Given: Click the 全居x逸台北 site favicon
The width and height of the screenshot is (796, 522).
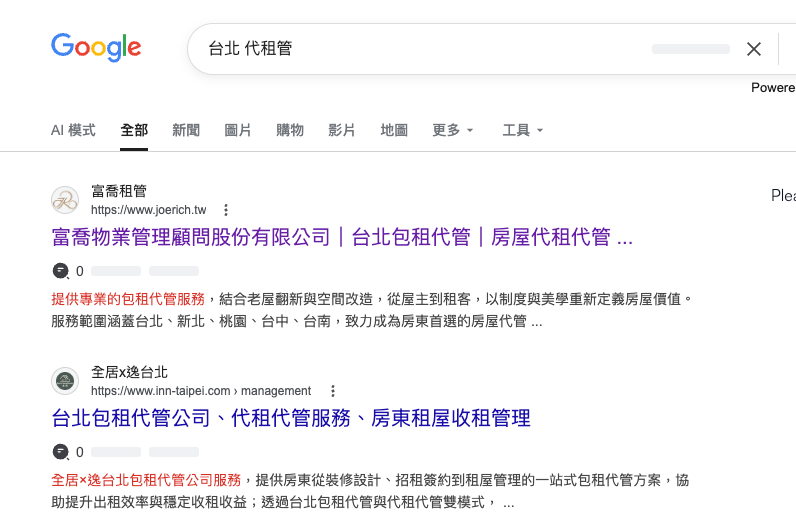Looking at the screenshot, I should (65, 381).
